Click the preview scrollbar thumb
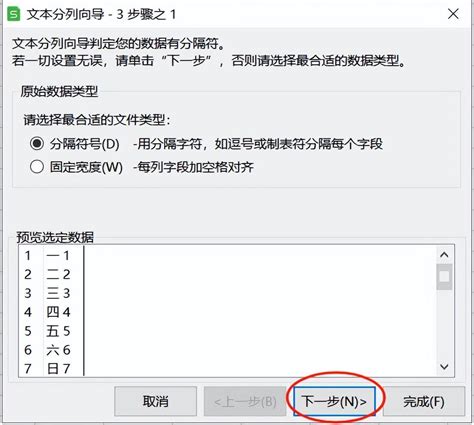This screenshot has width=474, height=425. (x=444, y=277)
